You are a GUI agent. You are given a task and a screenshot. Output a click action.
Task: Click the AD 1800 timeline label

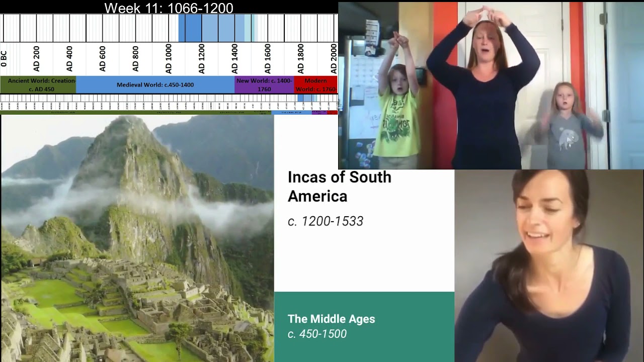click(x=301, y=59)
